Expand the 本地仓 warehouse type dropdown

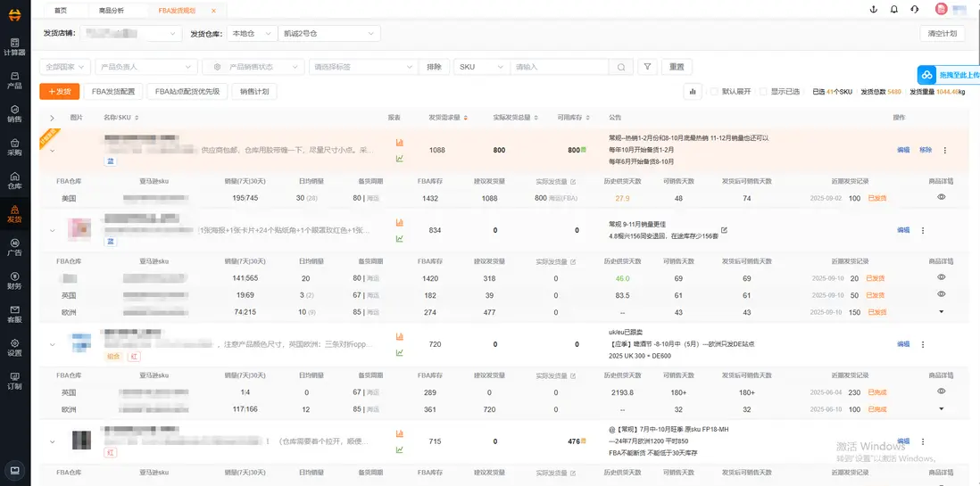click(x=250, y=33)
